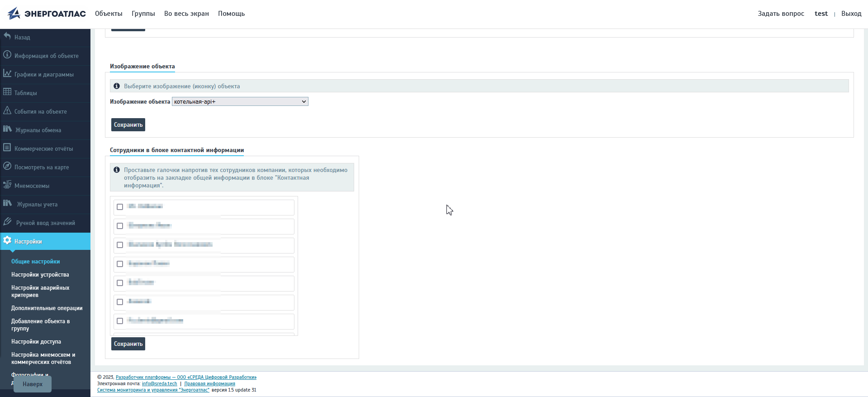Click the back arrow icon in sidebar

pos(7,36)
